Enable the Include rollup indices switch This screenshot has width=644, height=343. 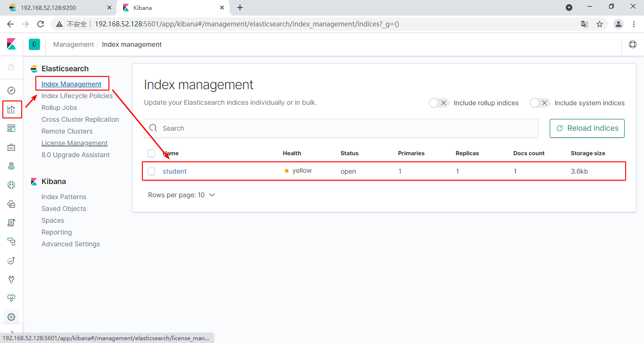click(x=438, y=103)
